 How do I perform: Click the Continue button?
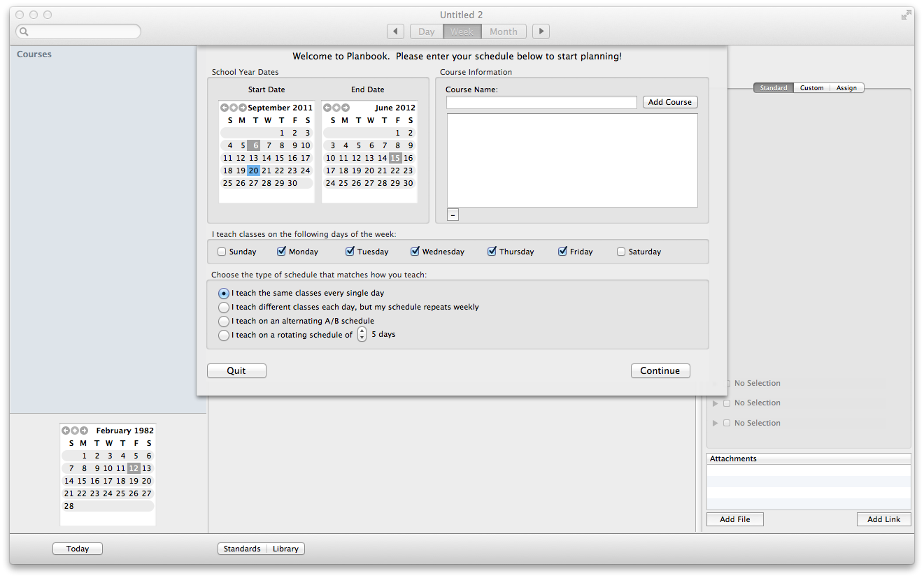coord(660,371)
